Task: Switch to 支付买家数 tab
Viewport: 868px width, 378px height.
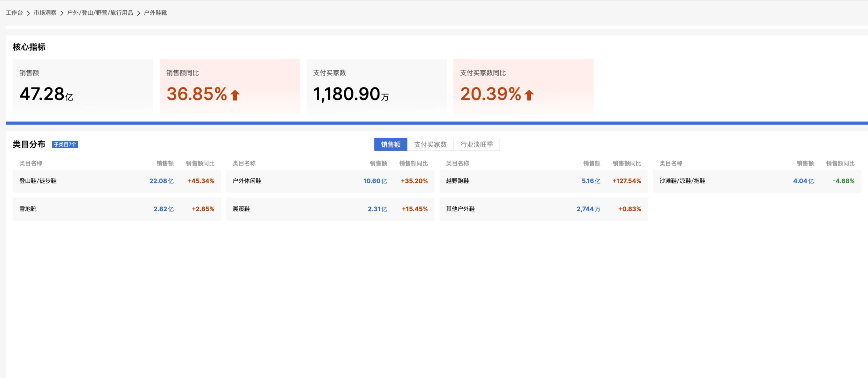Action: (x=430, y=145)
